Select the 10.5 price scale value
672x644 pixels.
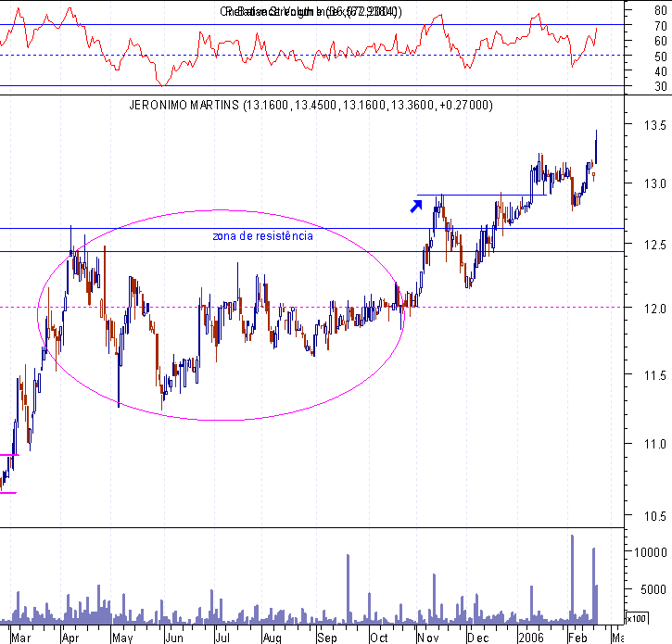coord(655,516)
